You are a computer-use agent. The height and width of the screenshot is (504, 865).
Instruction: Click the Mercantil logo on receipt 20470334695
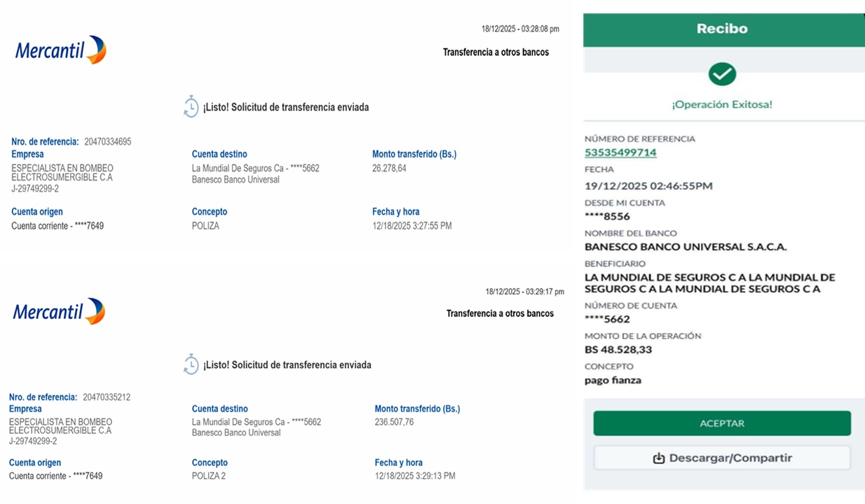(61, 50)
